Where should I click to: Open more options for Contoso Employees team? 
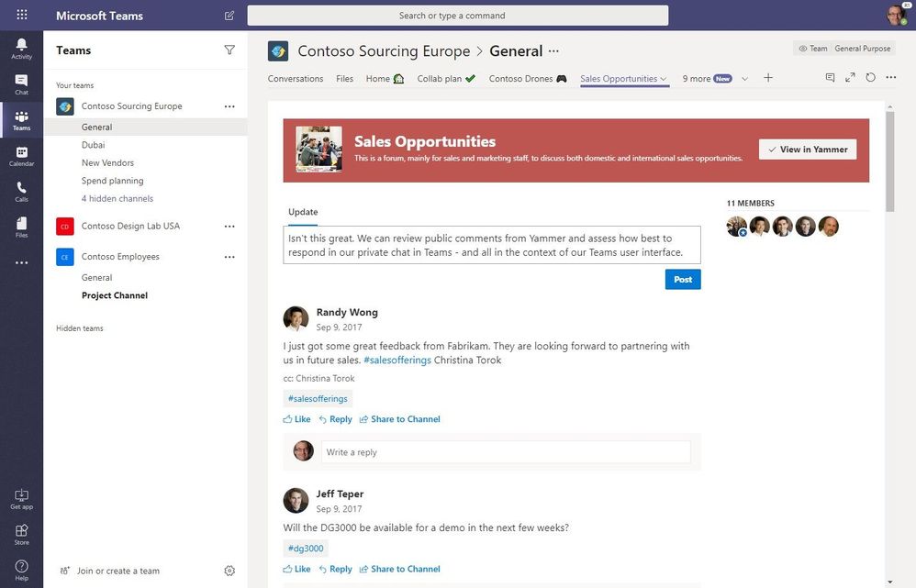[x=229, y=256]
